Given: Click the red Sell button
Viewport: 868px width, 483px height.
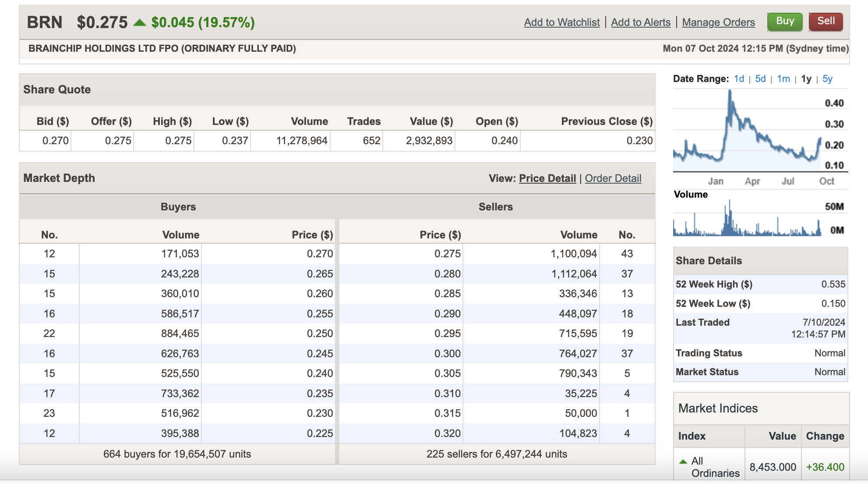Looking at the screenshot, I should pos(826,21).
